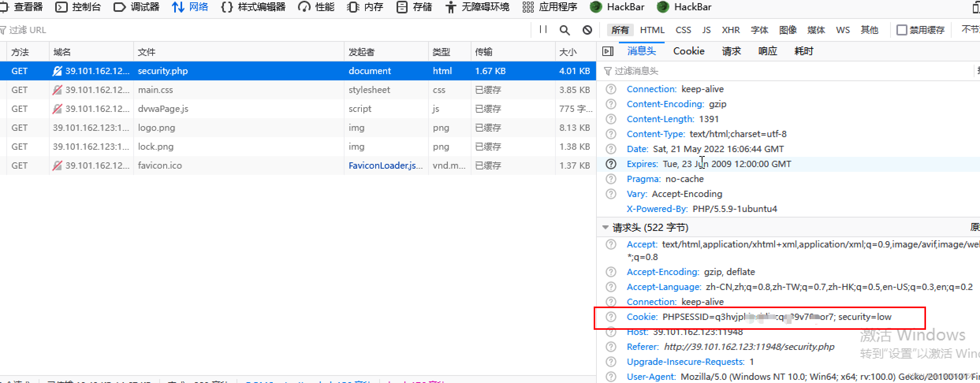This screenshot has width=980, height=383.
Task: Select the dvwaPage.js request row
Action: [x=298, y=109]
